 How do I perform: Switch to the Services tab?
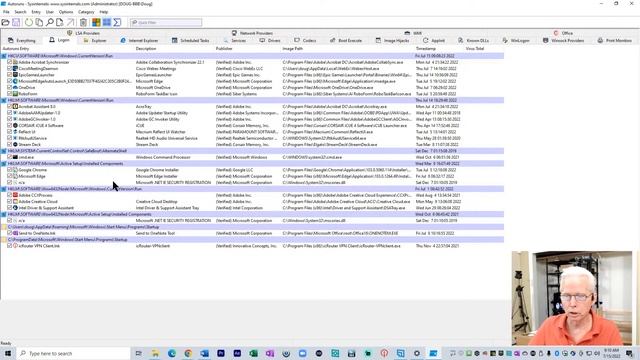pos(235,40)
